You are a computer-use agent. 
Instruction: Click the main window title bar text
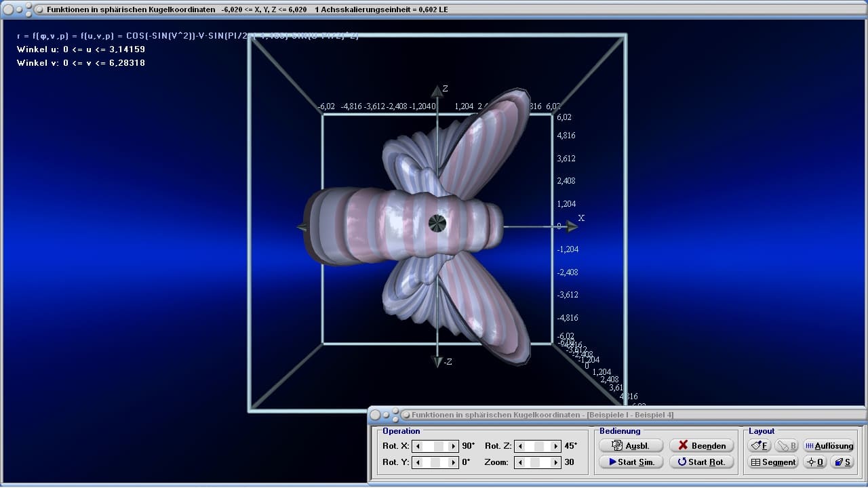pyautogui.click(x=247, y=9)
